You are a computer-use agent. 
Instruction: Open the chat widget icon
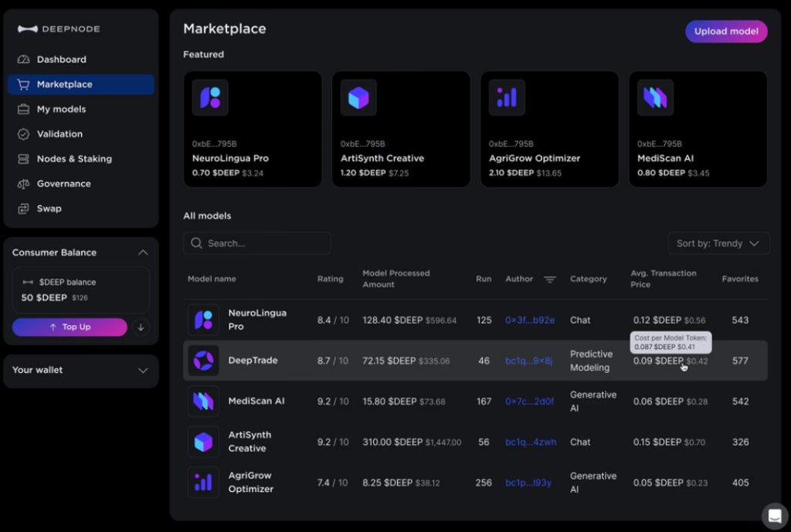(x=774, y=515)
